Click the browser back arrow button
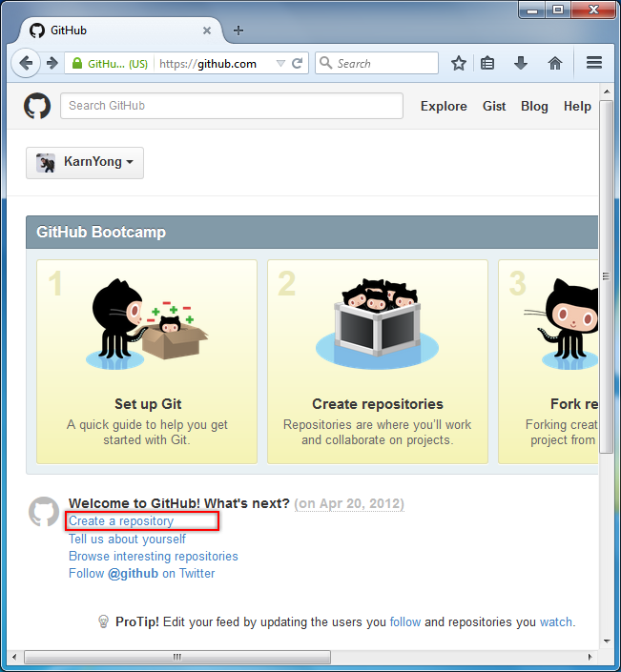Image resolution: width=621 pixels, height=672 pixels. click(x=26, y=64)
